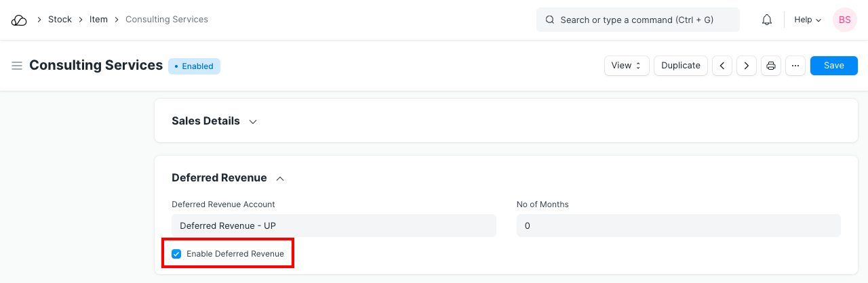Image resolution: width=868 pixels, height=283 pixels.
Task: Open the View dropdown
Action: click(x=627, y=66)
